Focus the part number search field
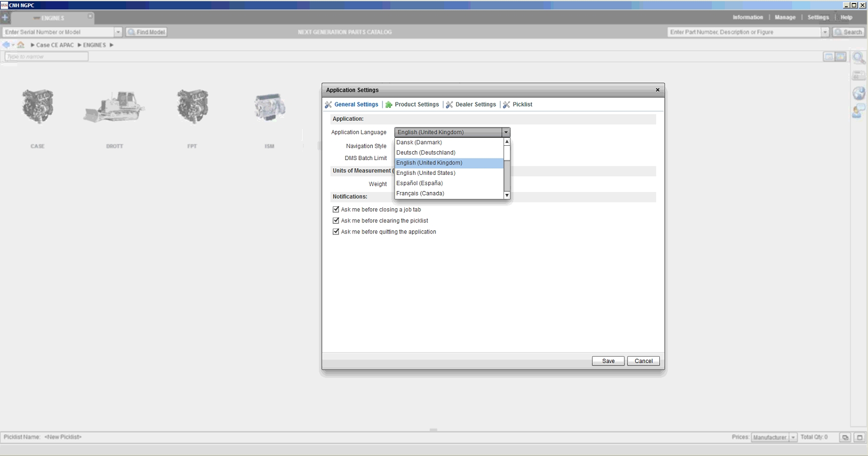Screen dimensions: 868x456 pos(744,32)
